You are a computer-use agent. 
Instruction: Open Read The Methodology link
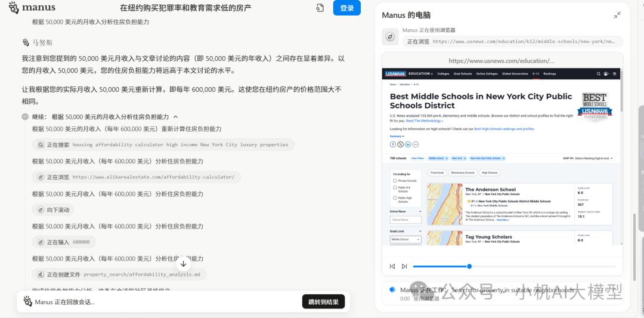click(425, 121)
